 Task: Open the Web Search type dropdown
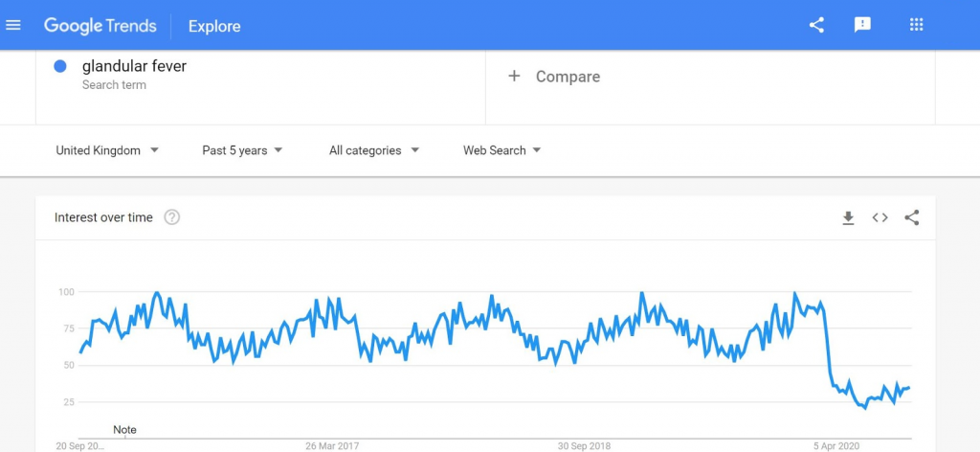pos(502,150)
